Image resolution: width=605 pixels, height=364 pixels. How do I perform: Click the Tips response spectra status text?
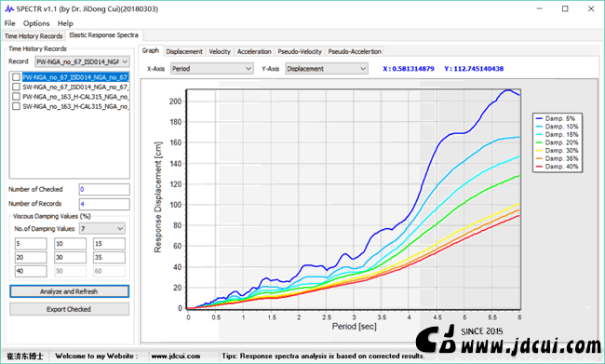pos(323,356)
